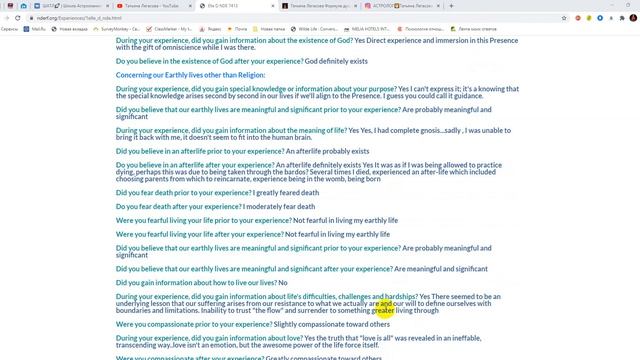This screenshot has width=640, height=360.
Task: Focus the nderf.org address bar
Action: [x=294, y=18]
